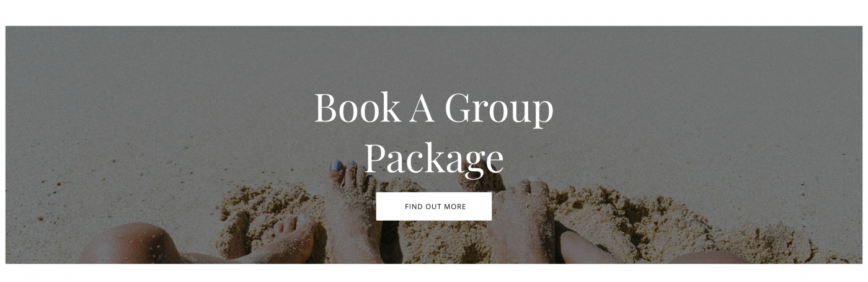The image size is (868, 282).
Task: Click the "Book A Group" heading line
Action: coord(433,109)
